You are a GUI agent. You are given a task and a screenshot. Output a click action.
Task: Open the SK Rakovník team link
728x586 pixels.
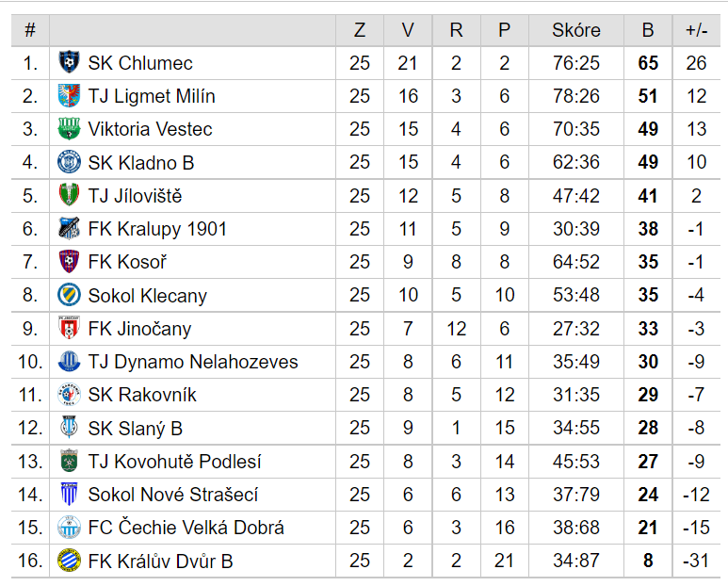point(142,395)
